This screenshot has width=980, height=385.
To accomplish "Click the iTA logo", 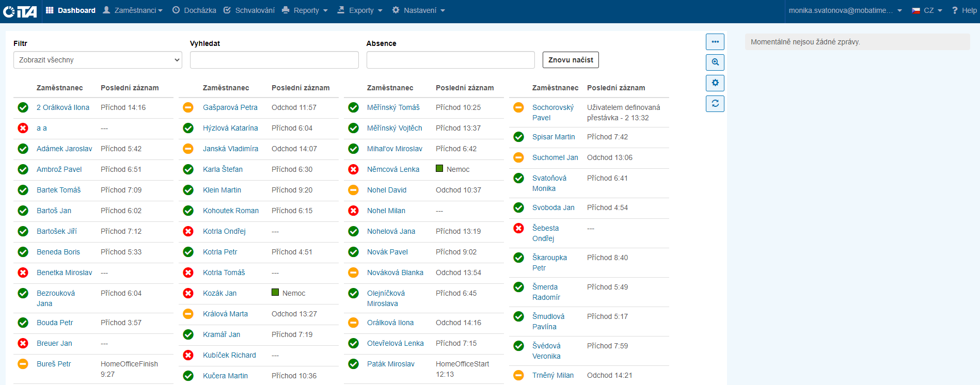I will (x=20, y=11).
